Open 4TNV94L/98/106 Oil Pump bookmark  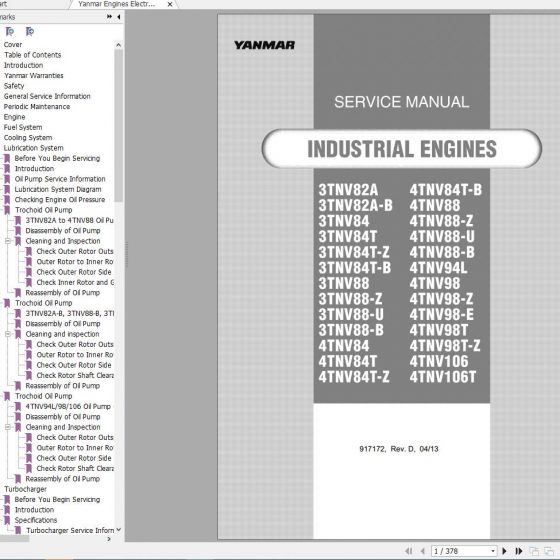(68, 406)
